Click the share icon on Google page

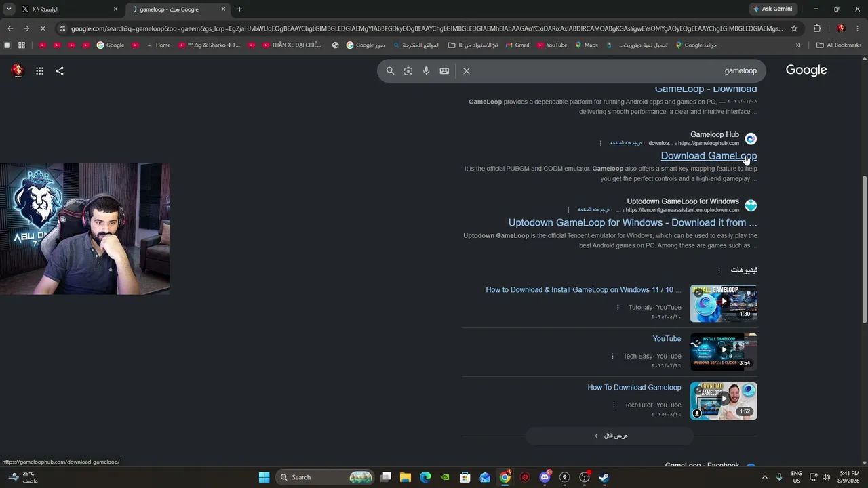[60, 70]
